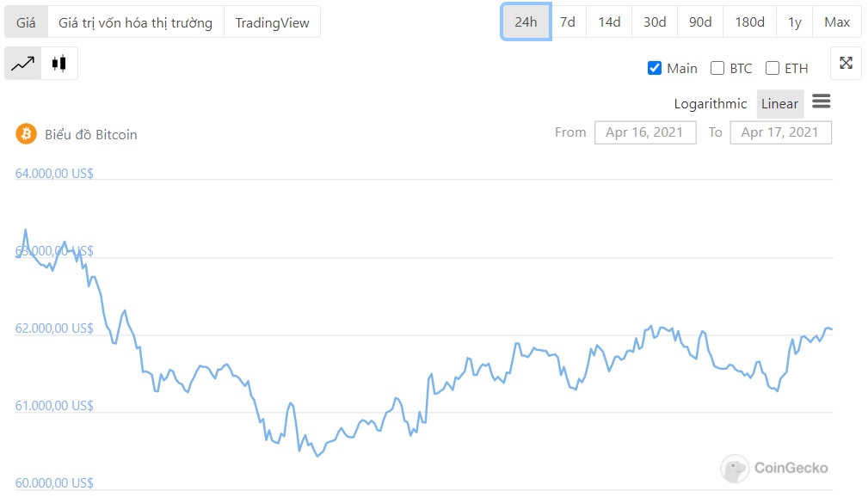Enable the BTC comparison checkbox

717,67
